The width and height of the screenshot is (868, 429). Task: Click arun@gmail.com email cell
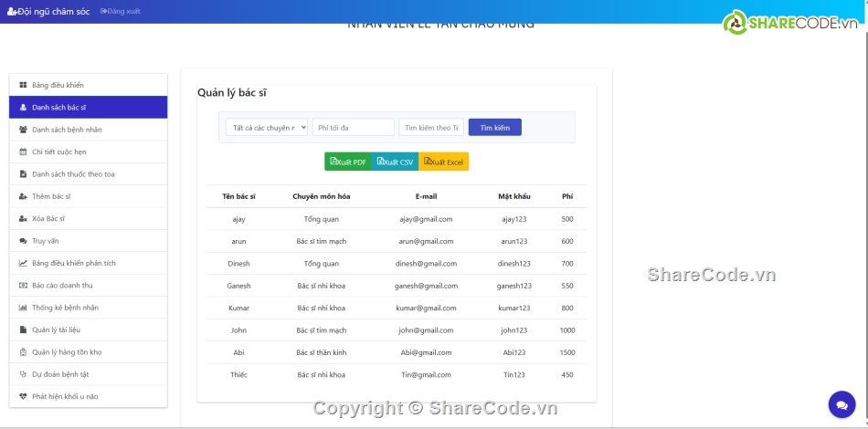[x=427, y=241]
